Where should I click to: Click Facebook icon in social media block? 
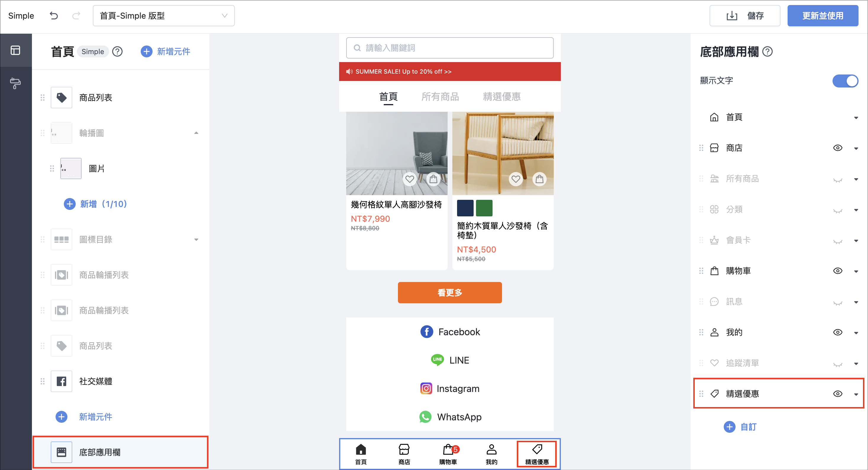tap(427, 332)
